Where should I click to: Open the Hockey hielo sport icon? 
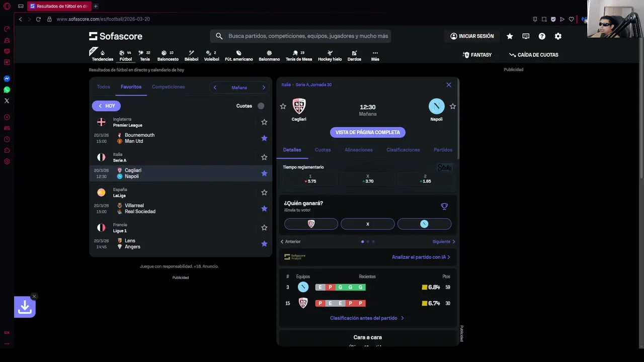coord(330,55)
